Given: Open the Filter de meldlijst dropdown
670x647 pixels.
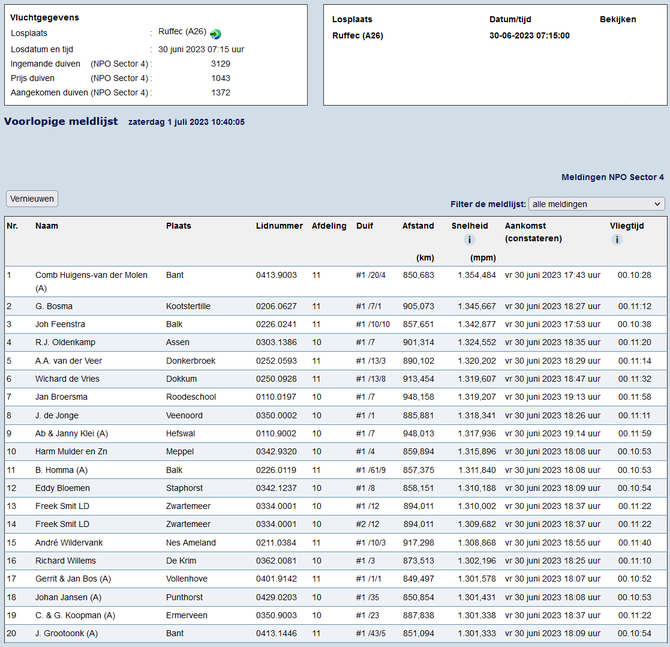Looking at the screenshot, I should click(x=596, y=204).
